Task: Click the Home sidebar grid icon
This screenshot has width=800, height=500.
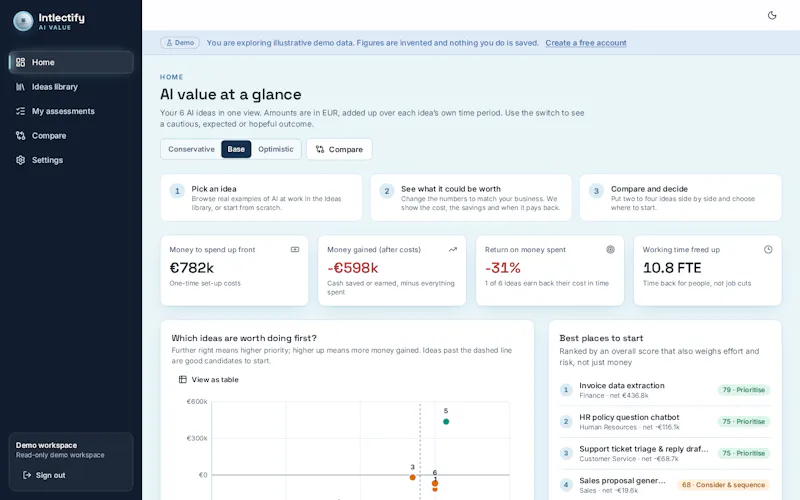Action: 20,62
